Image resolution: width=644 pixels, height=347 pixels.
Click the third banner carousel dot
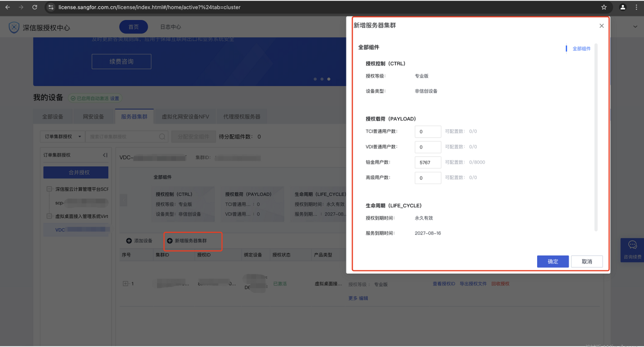329,79
